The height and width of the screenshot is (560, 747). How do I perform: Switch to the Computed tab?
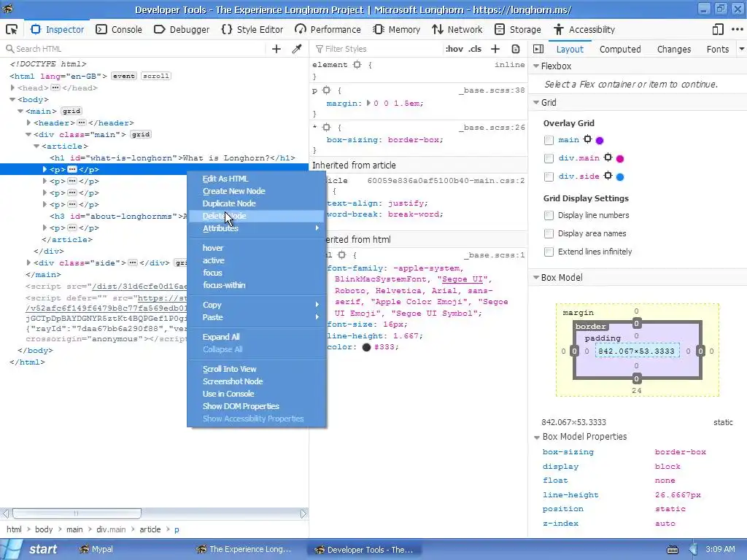pyautogui.click(x=620, y=49)
